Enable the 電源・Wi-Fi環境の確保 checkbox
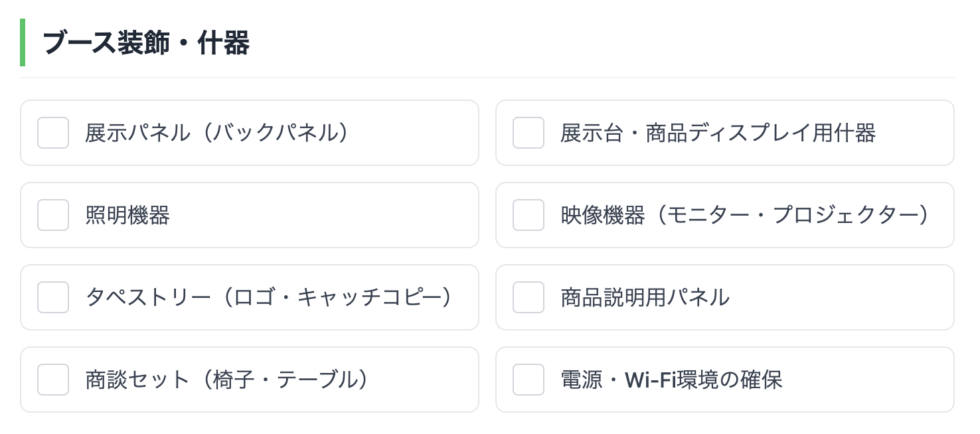The height and width of the screenshot is (434, 980). pos(529,380)
